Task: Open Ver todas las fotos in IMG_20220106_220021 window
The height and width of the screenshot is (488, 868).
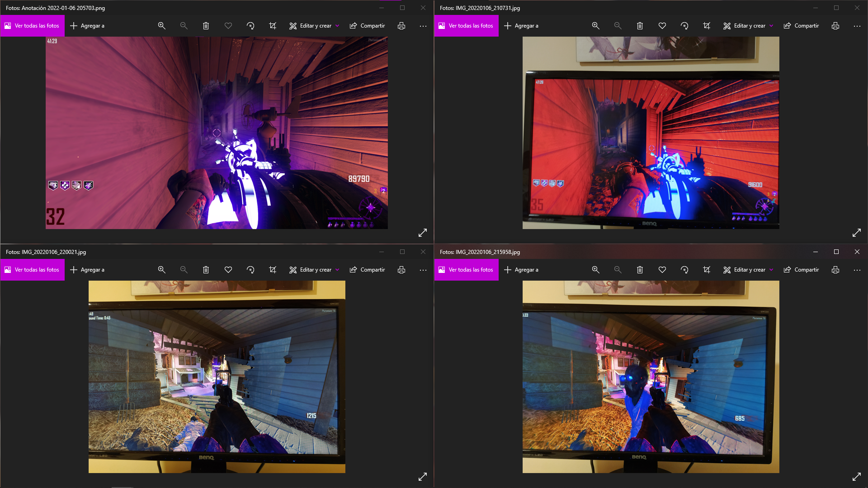Action: [x=33, y=270]
